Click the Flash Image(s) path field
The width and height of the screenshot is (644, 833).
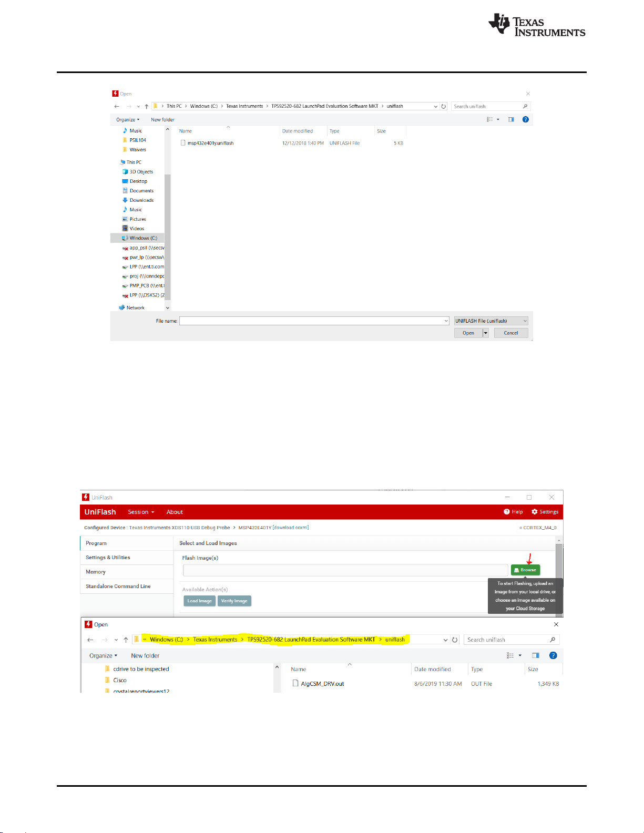(x=345, y=570)
